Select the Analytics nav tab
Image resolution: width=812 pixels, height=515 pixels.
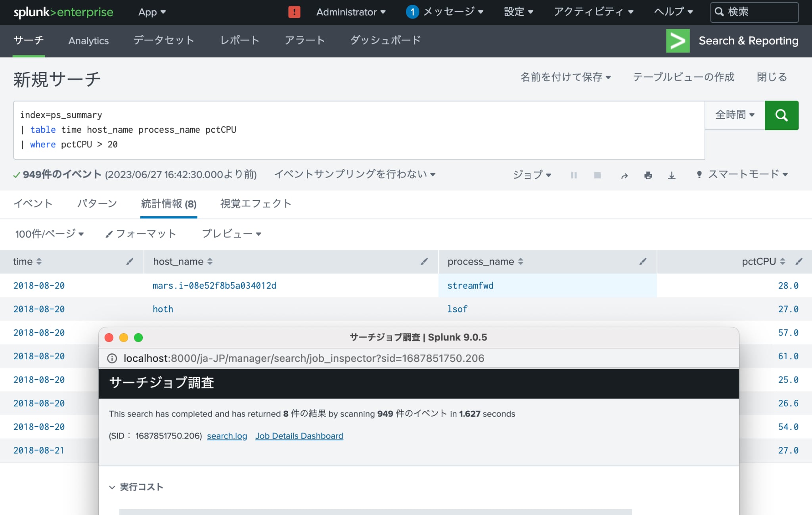click(x=88, y=40)
